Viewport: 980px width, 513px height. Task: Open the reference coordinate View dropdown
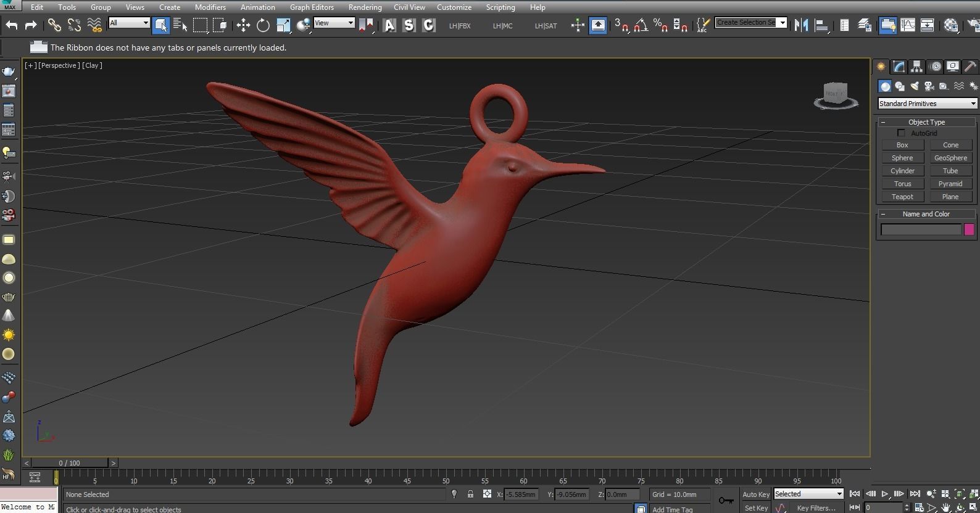pyautogui.click(x=334, y=23)
